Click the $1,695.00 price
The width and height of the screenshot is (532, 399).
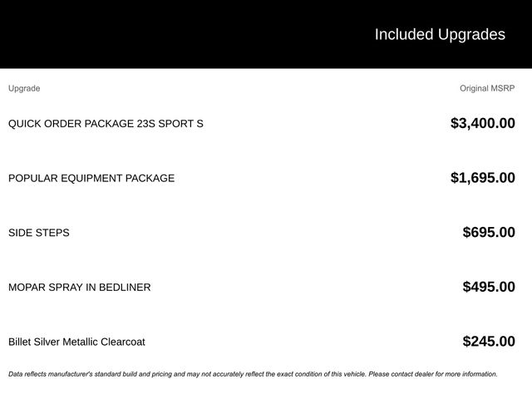[482, 178]
